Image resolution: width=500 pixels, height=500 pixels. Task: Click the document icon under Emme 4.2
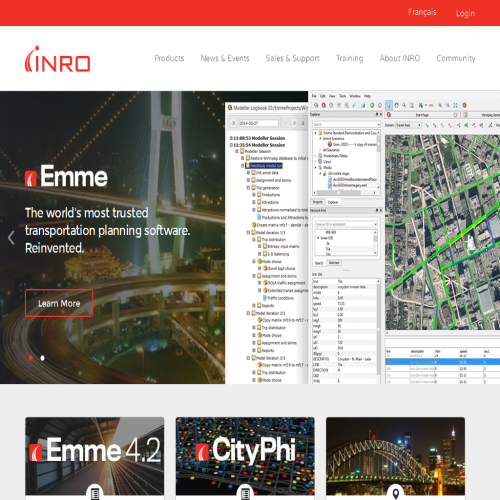95,493
